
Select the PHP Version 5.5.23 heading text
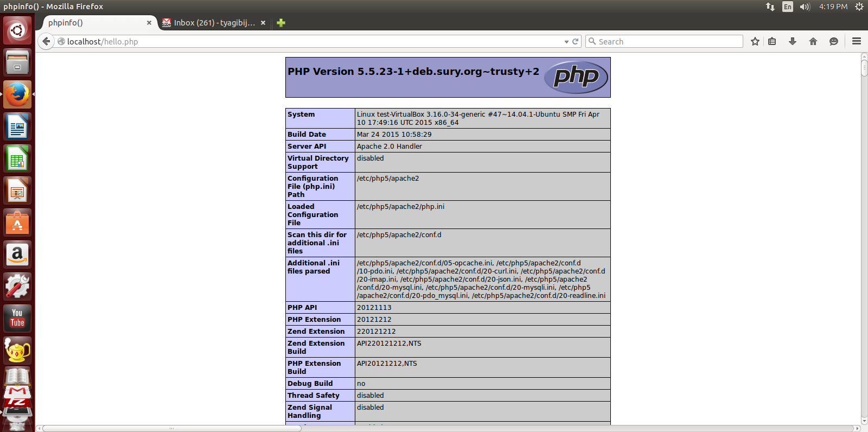[413, 72]
